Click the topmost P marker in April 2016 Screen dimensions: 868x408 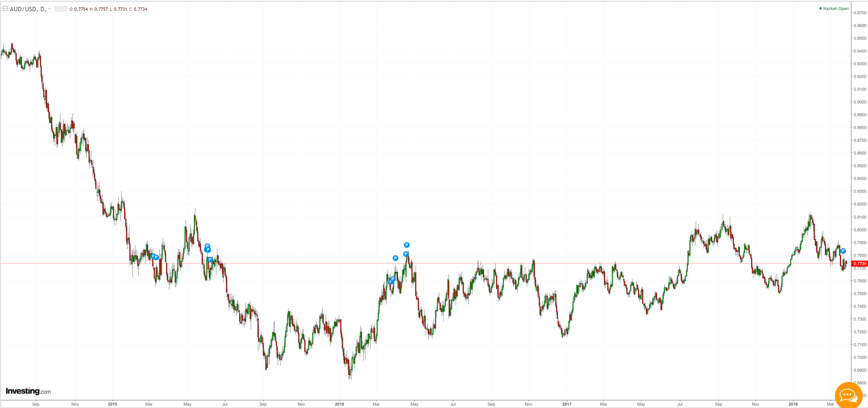(x=406, y=245)
